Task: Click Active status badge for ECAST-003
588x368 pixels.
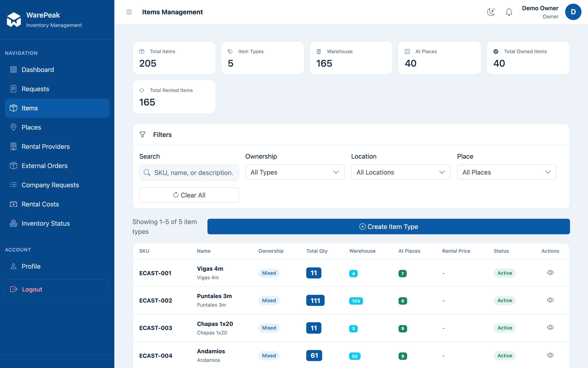Action: [x=504, y=328]
